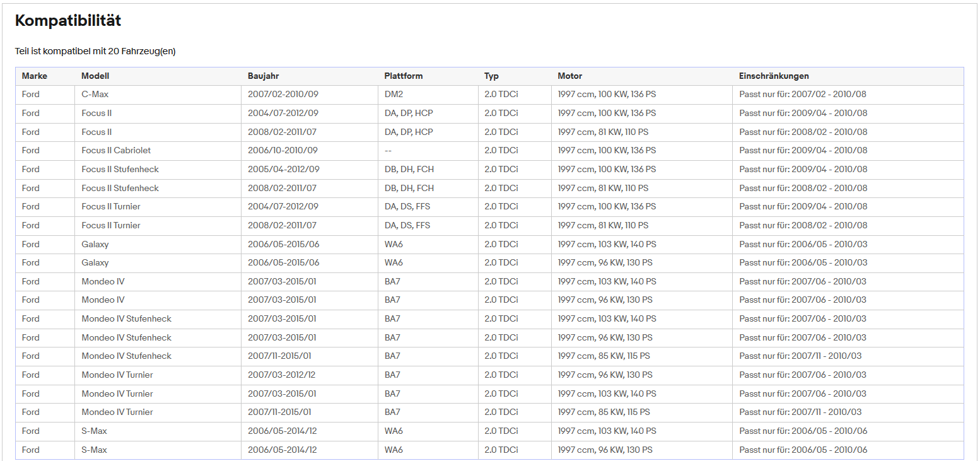The height and width of the screenshot is (461, 980).
Task: Select "S-Max" in the 130 PS row
Action: click(94, 450)
